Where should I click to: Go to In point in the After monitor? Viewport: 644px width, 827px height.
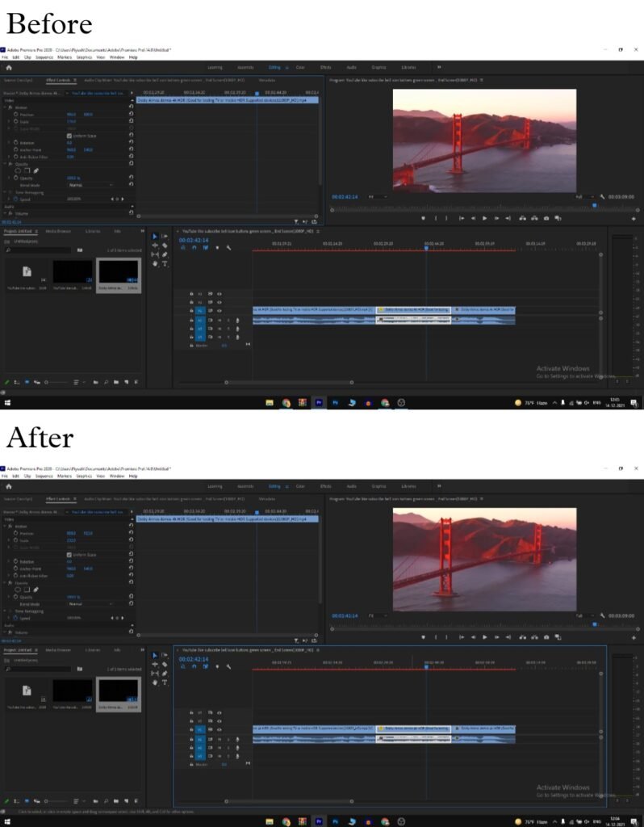tap(461, 637)
